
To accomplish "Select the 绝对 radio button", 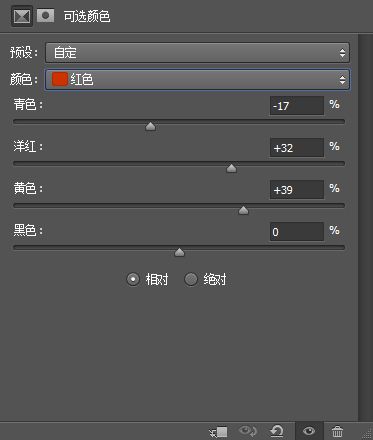I will click(x=191, y=279).
